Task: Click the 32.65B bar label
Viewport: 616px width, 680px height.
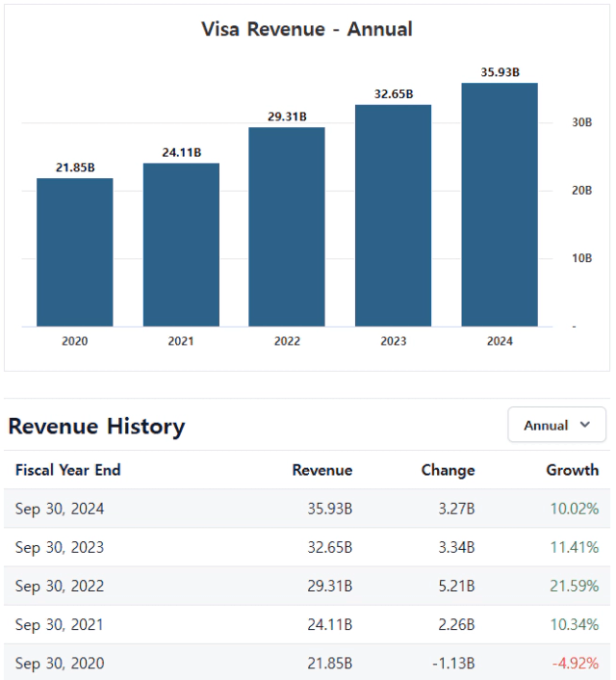Action: pyautogui.click(x=394, y=94)
